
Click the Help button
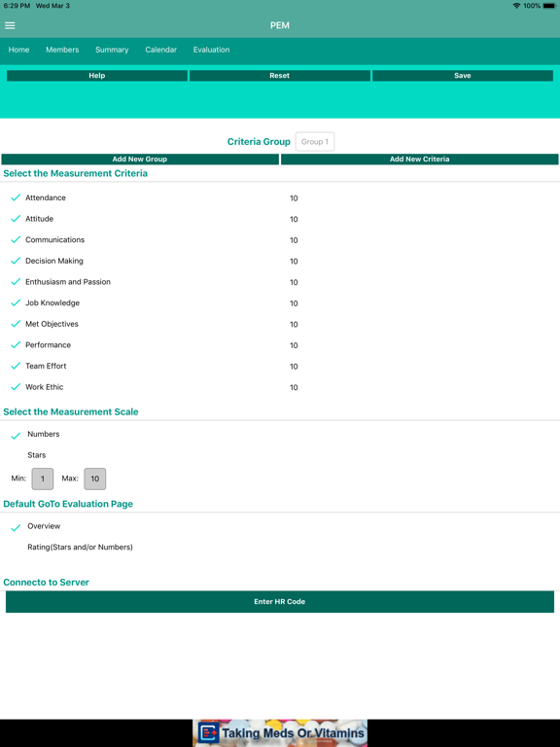(x=96, y=75)
